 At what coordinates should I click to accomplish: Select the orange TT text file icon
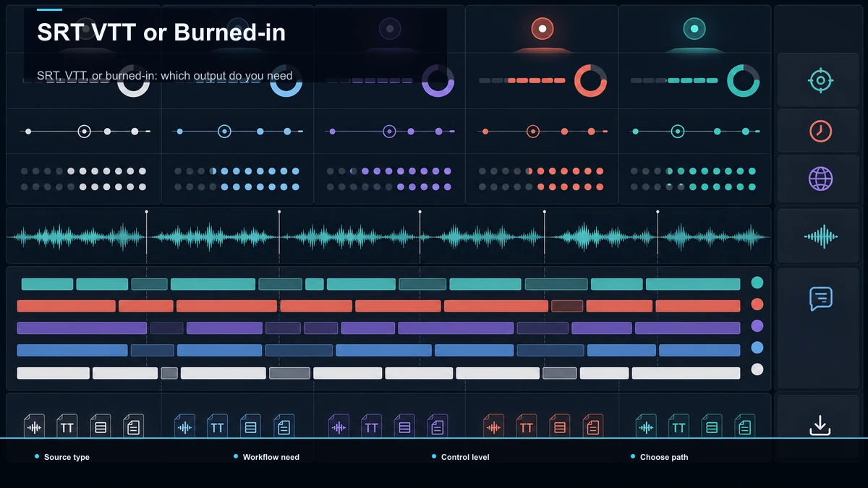526,427
